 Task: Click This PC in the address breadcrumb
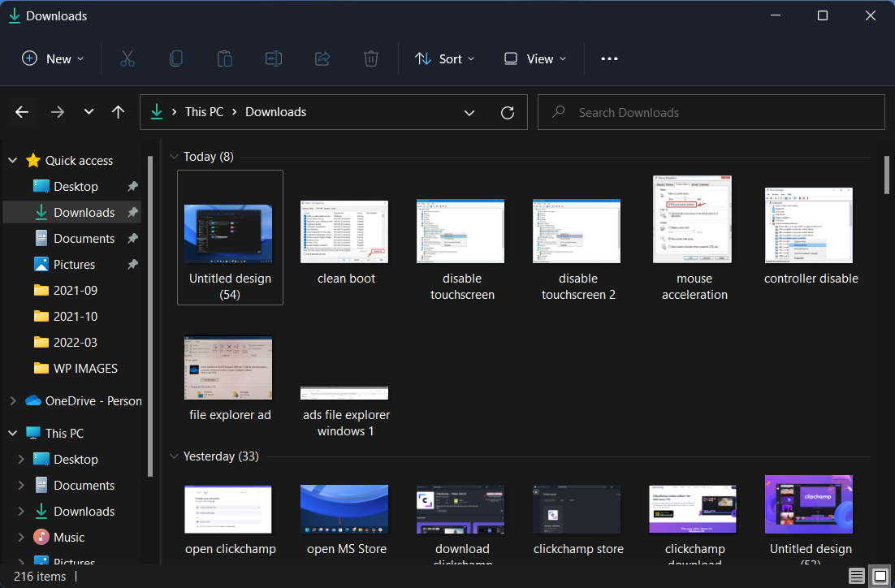click(x=204, y=112)
